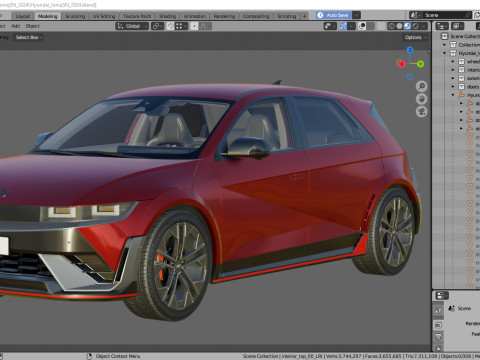The image size is (480, 360).
Task: Open the outliner display mode dropdown
Action: pyautogui.click(x=458, y=26)
